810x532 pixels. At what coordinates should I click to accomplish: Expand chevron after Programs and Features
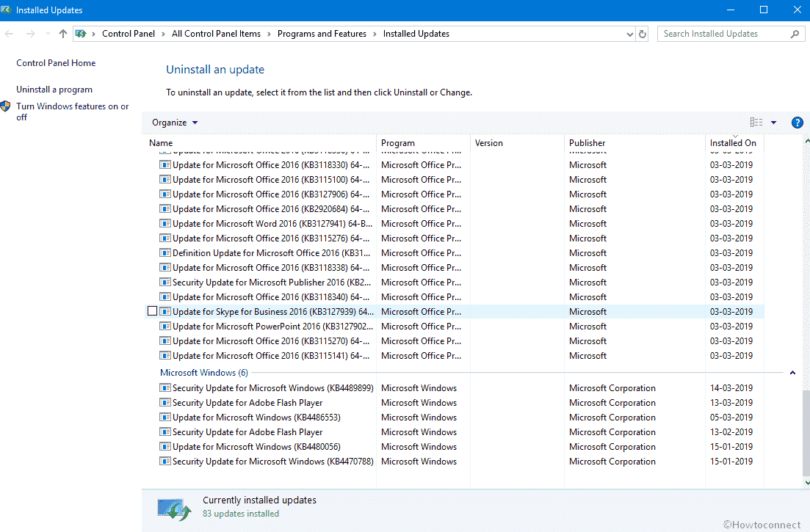point(375,34)
